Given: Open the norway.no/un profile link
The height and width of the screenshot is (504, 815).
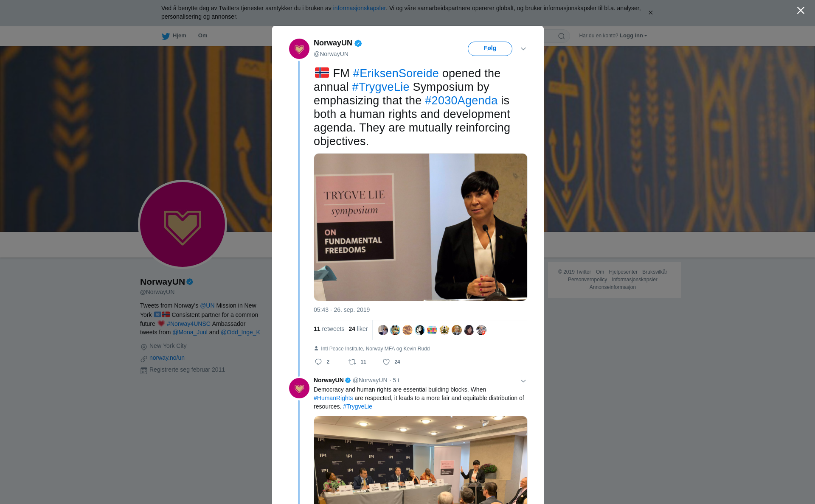Looking at the screenshot, I should pos(167,358).
